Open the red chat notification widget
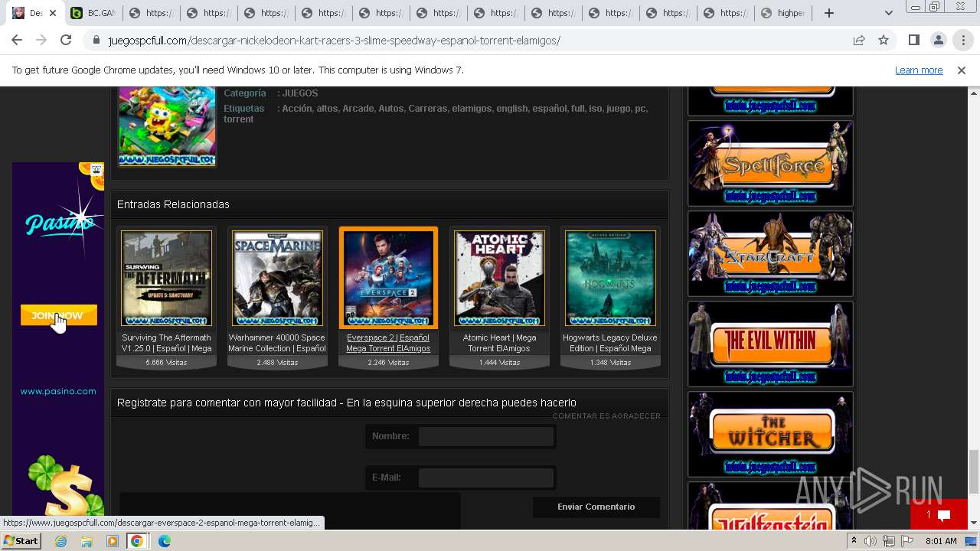The height and width of the screenshot is (551, 980). (x=939, y=514)
